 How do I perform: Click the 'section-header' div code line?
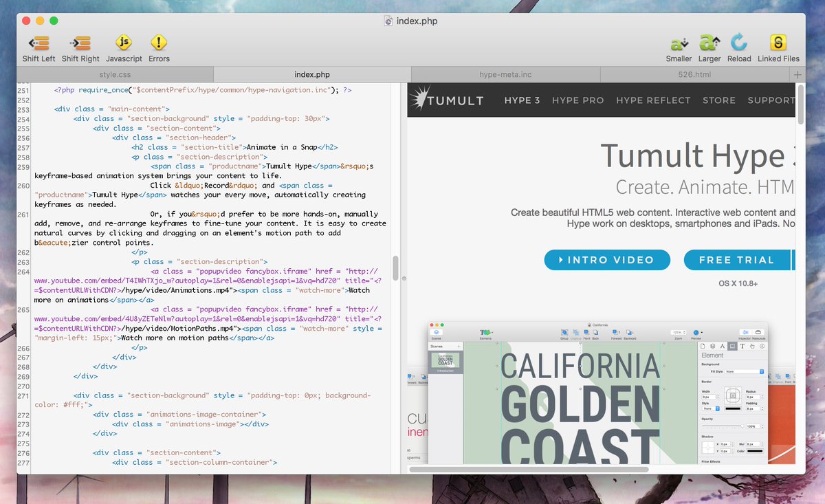(x=174, y=138)
